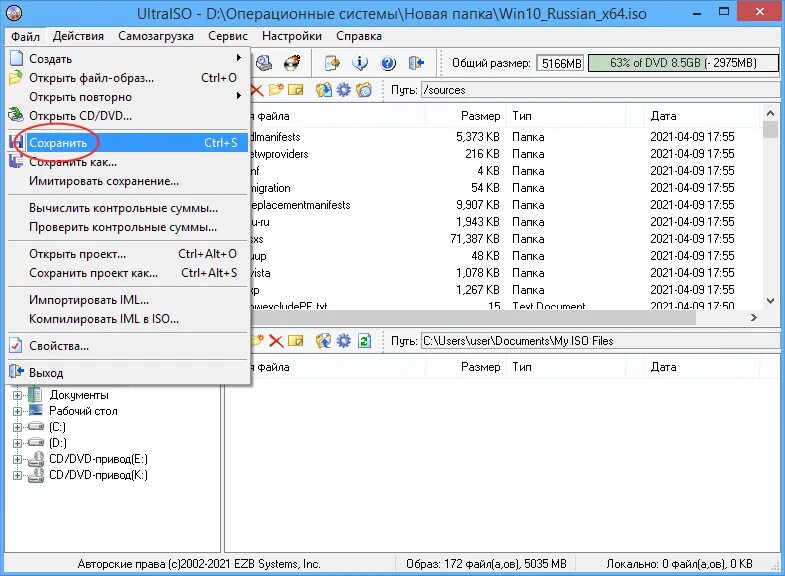Open the Открыть повторно submenu
Screen dimensions: 785x576
point(128,97)
